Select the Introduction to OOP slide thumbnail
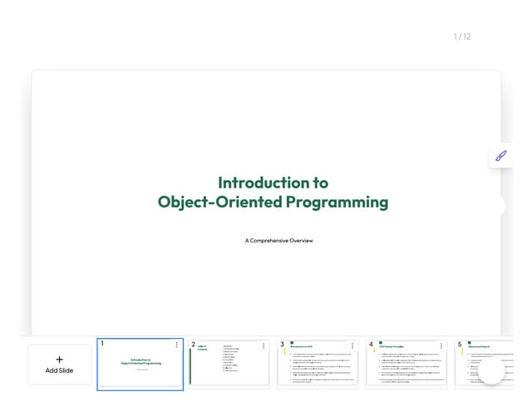Viewport: 532px width, 411px height. coord(318,367)
